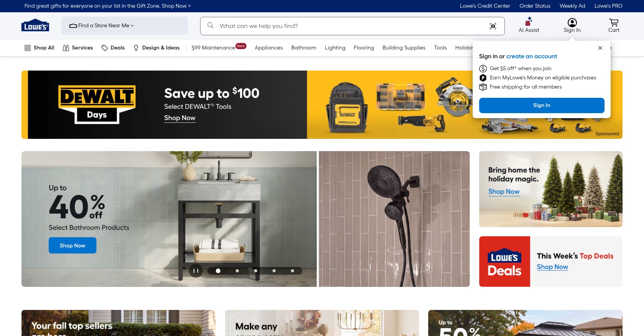Viewport: 644px width, 336px height.
Task: Open the Shop All menu
Action: (x=39, y=48)
